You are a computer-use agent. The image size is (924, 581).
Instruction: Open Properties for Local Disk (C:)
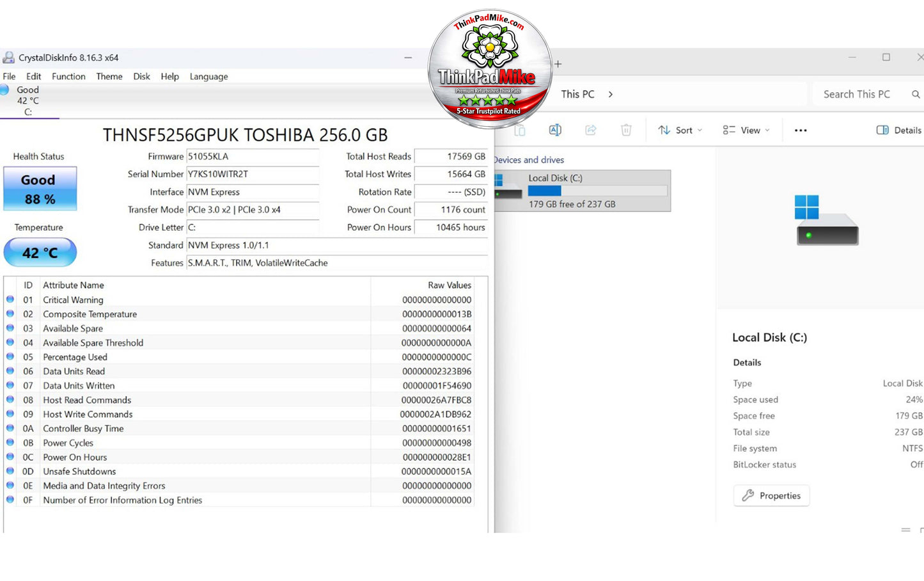click(x=771, y=496)
